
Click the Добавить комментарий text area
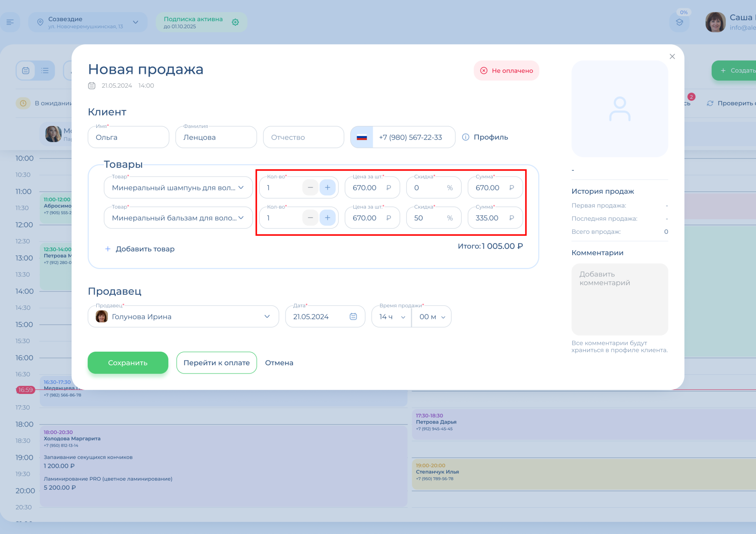619,299
